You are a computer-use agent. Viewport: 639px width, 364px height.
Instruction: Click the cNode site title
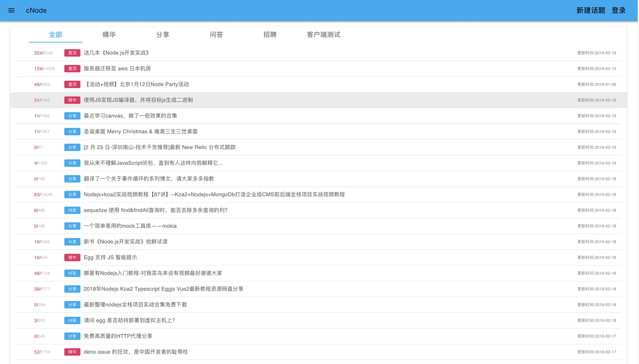coord(36,10)
